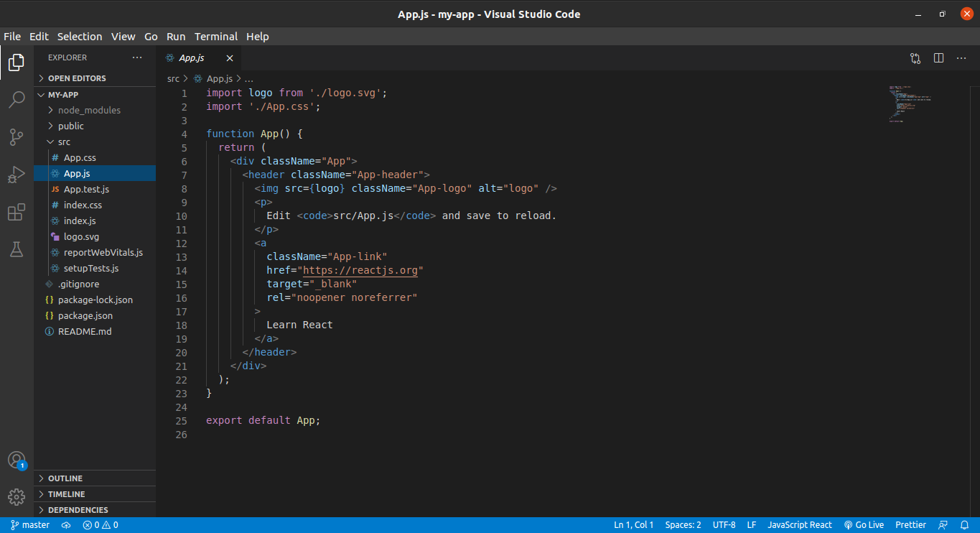Click Explorer's more actions ellipsis
Viewport: 980px width, 533px height.
point(137,57)
